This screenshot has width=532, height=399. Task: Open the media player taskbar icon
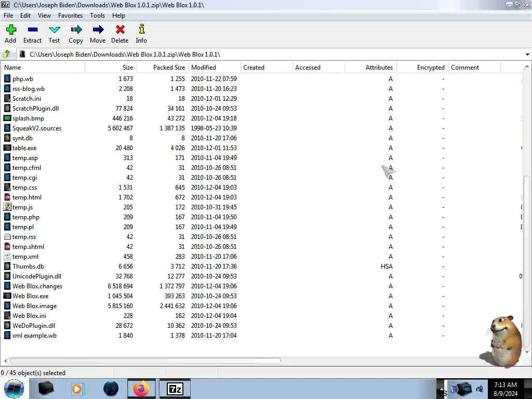click(77, 389)
